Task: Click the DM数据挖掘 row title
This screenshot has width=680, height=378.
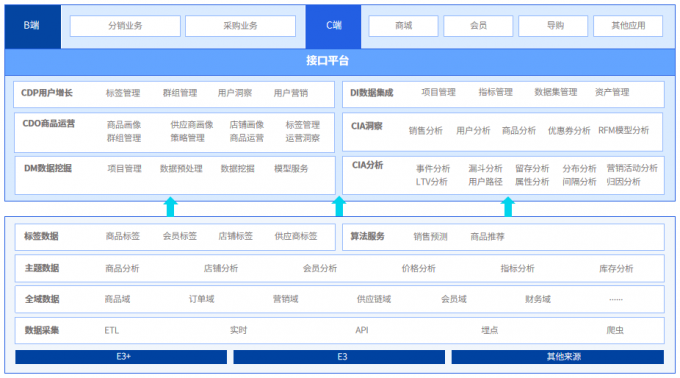Action: click(48, 168)
